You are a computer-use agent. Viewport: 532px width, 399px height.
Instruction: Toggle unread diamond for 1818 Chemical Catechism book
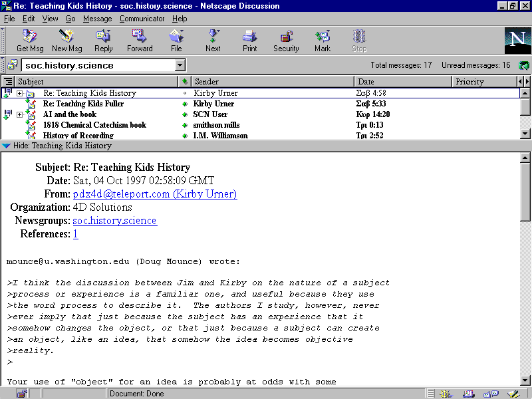pos(185,125)
